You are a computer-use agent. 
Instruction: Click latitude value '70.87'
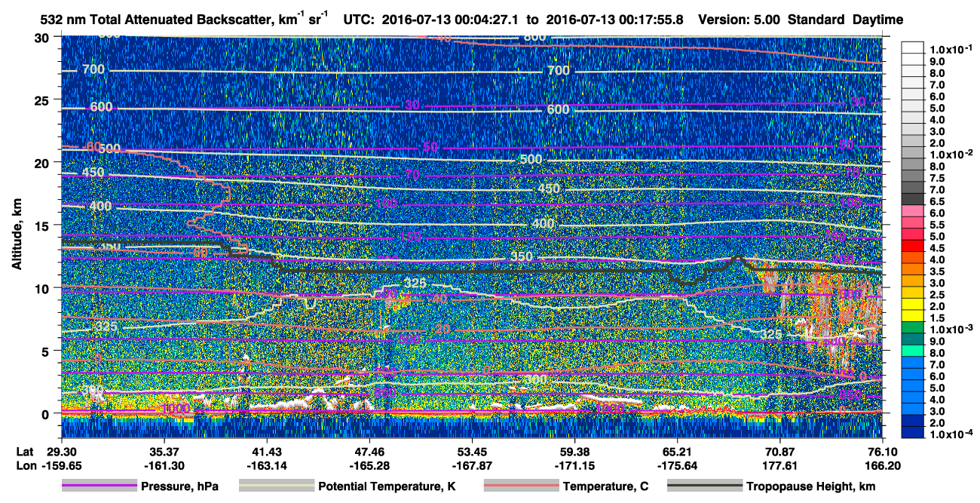[x=779, y=451]
